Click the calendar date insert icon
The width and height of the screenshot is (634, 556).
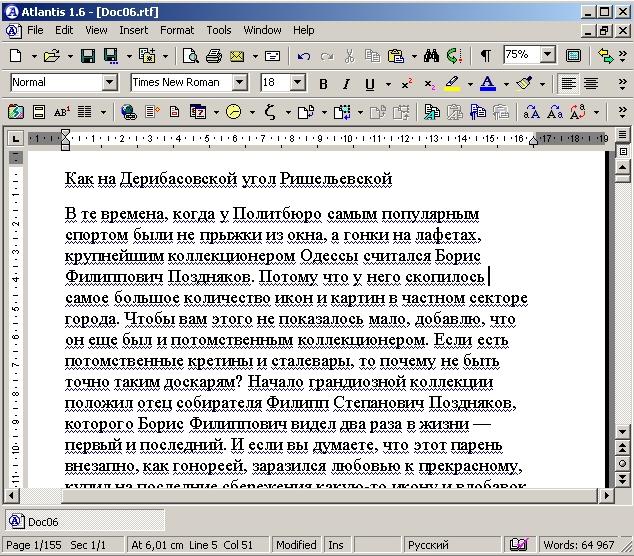pyautogui.click(x=198, y=112)
